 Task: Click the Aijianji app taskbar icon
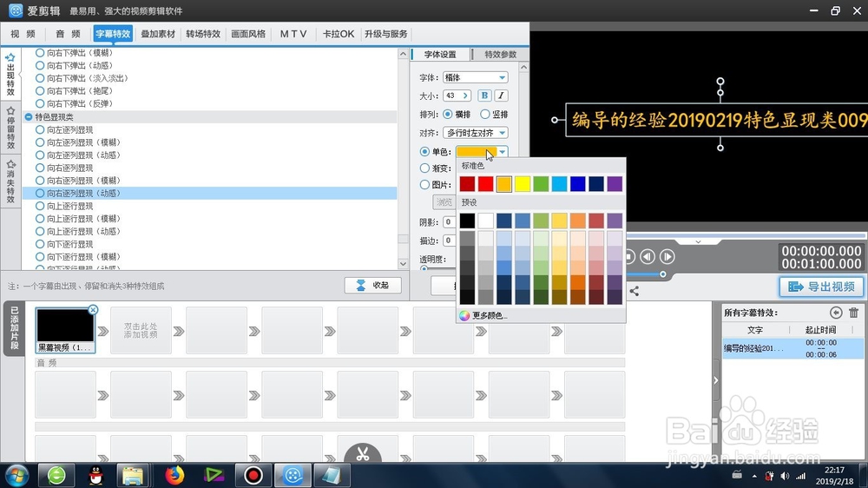[293, 475]
